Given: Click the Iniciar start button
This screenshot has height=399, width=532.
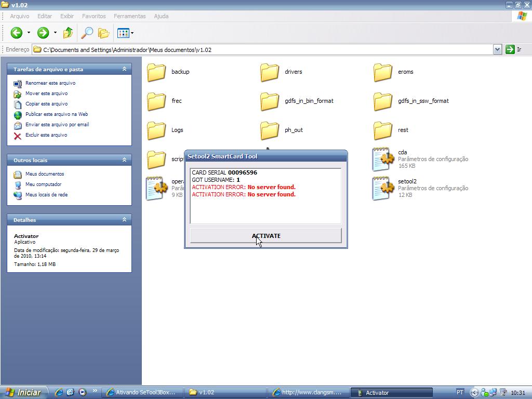Looking at the screenshot, I should (x=24, y=393).
